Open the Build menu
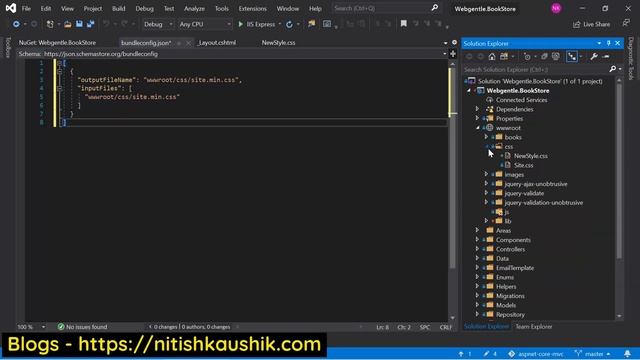Viewport: 640px width, 360px height. 119,9
